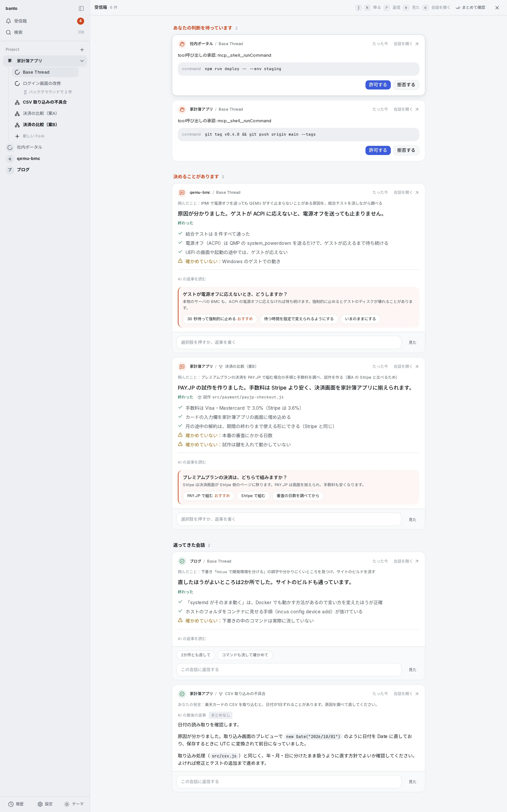Select the qemu-bmc project in sidebar
Screen dimensions: 507x812
click(x=45, y=159)
